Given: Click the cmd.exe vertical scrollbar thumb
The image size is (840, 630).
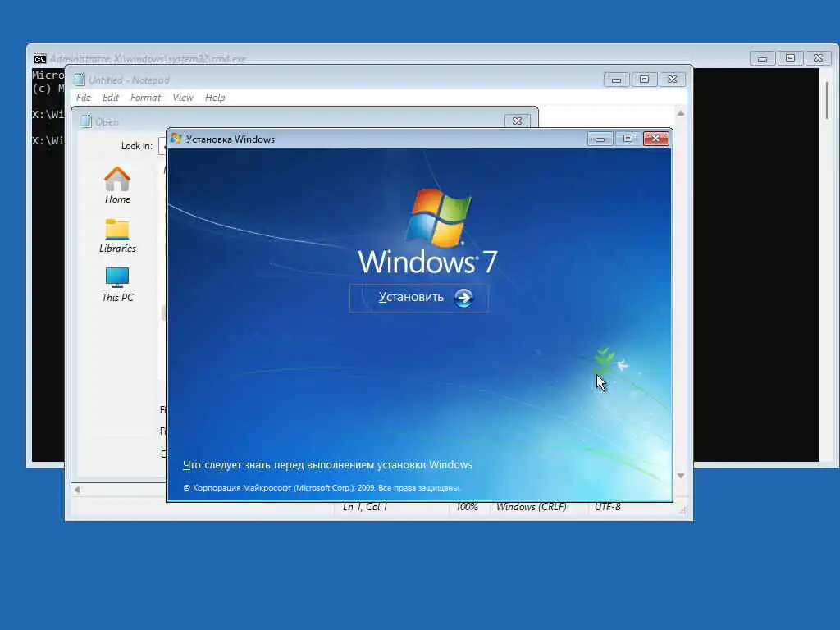Looking at the screenshot, I should pos(827,101).
